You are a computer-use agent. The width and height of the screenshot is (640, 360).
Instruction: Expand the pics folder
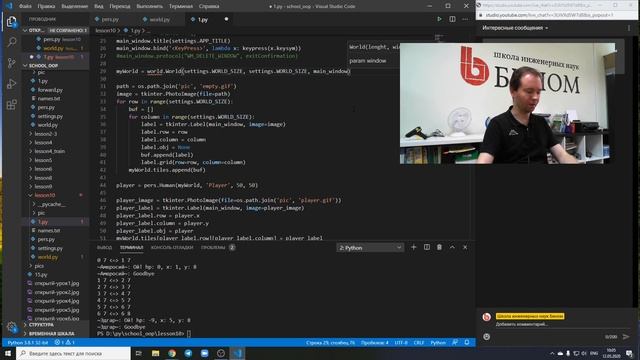pos(39,266)
